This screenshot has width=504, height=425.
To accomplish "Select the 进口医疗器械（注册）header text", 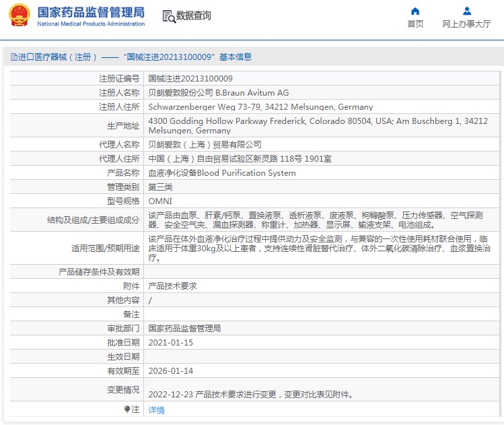I will tap(57, 57).
